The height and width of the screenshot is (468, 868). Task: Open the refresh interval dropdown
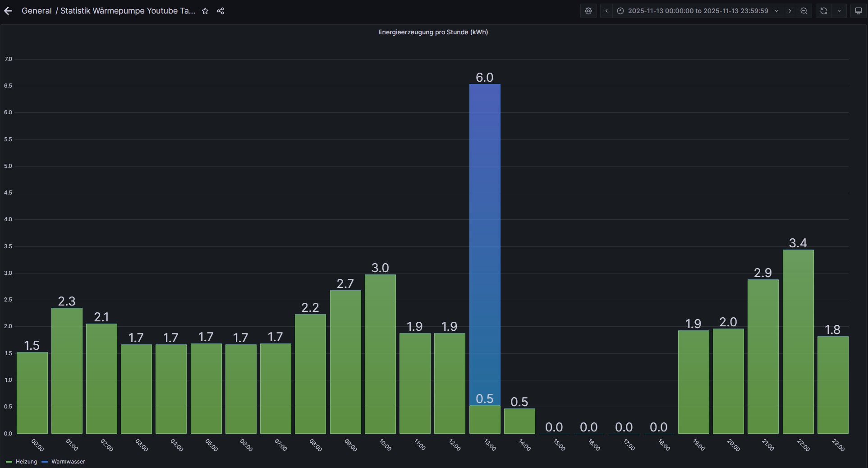pos(839,11)
